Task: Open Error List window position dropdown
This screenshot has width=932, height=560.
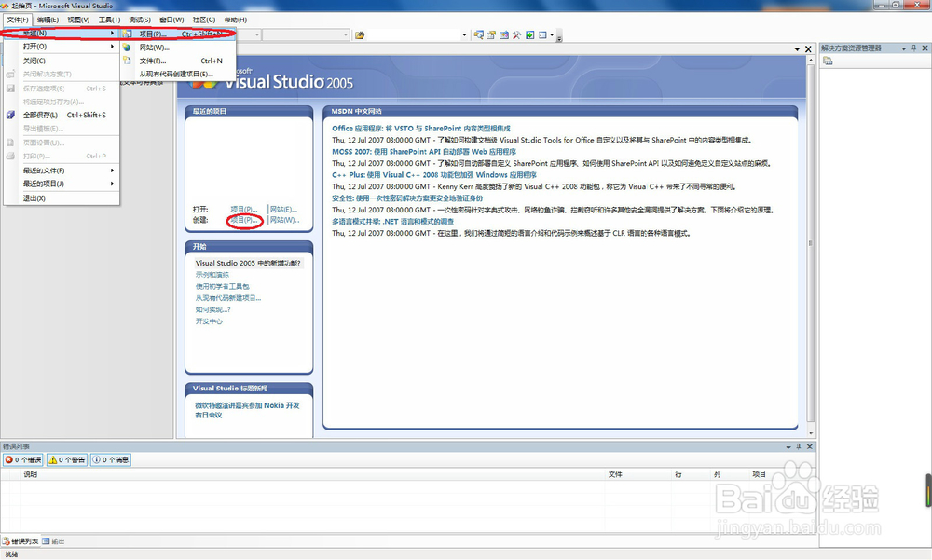Action: point(788,446)
